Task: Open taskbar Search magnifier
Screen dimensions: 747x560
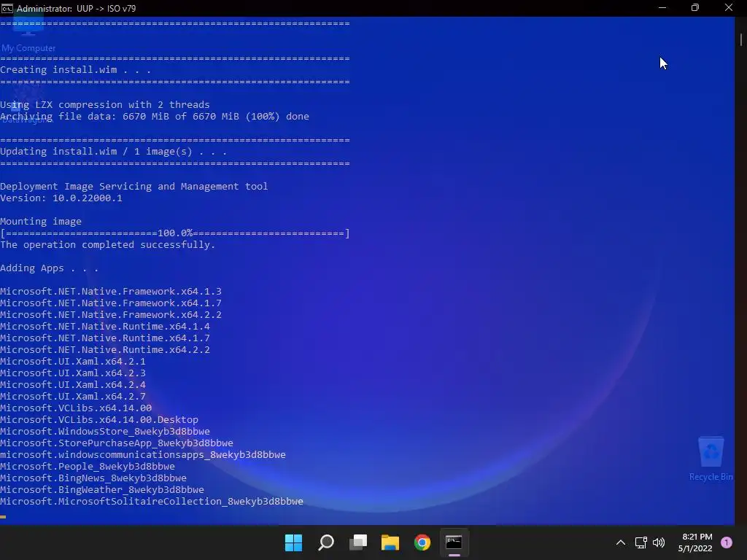Action: (326, 542)
